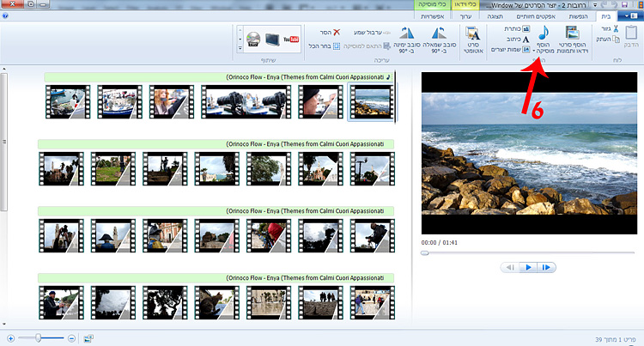Click the Rotate left 90° icon
This screenshot has height=346, width=644.
pyautogui.click(x=437, y=33)
